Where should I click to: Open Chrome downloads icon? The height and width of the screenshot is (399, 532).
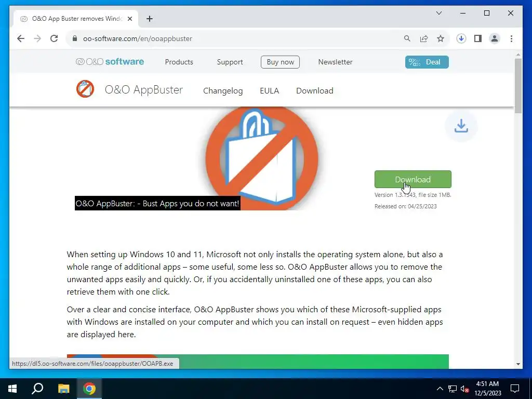pyautogui.click(x=461, y=38)
